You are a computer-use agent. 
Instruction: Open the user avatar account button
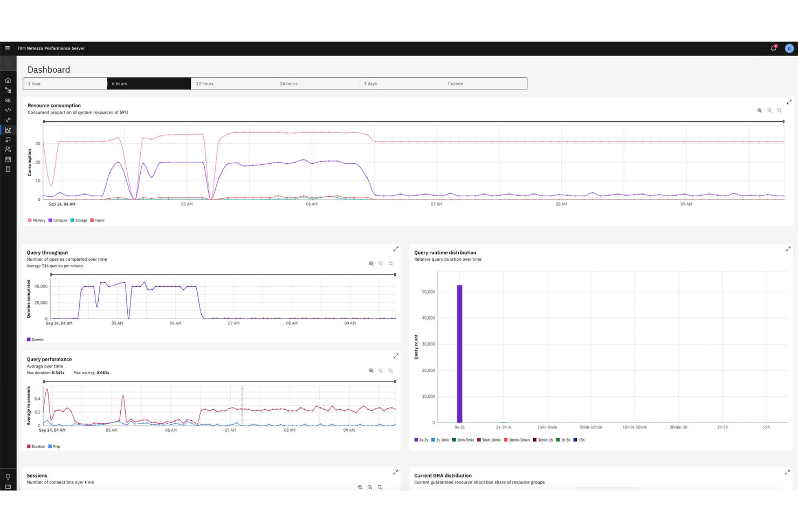pos(789,48)
